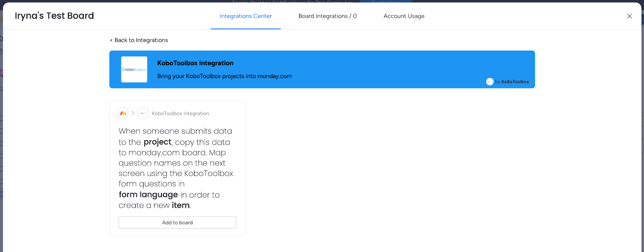Close the integrations dialog with X
This screenshot has width=644, height=252.
629,16
